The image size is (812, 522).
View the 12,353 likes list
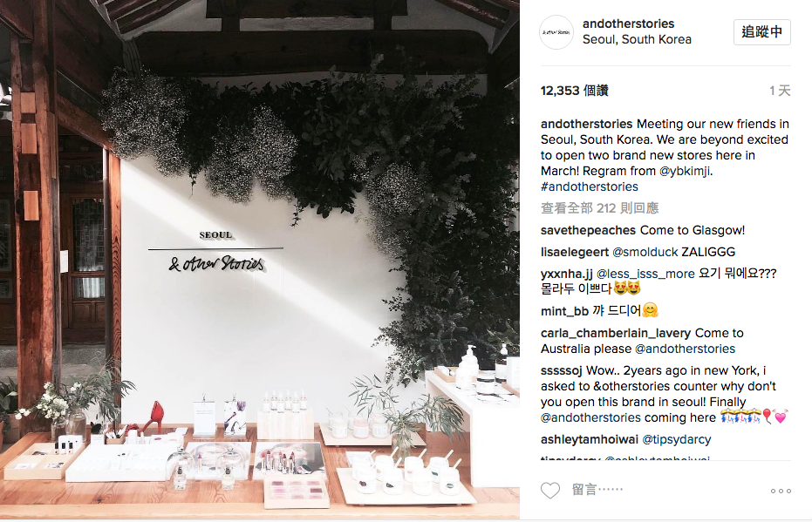pos(574,91)
